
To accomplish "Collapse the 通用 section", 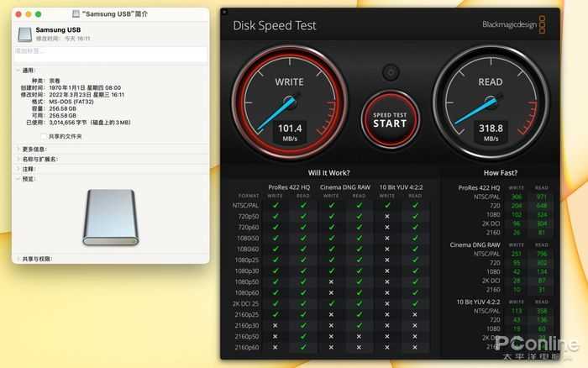I will click(18, 70).
